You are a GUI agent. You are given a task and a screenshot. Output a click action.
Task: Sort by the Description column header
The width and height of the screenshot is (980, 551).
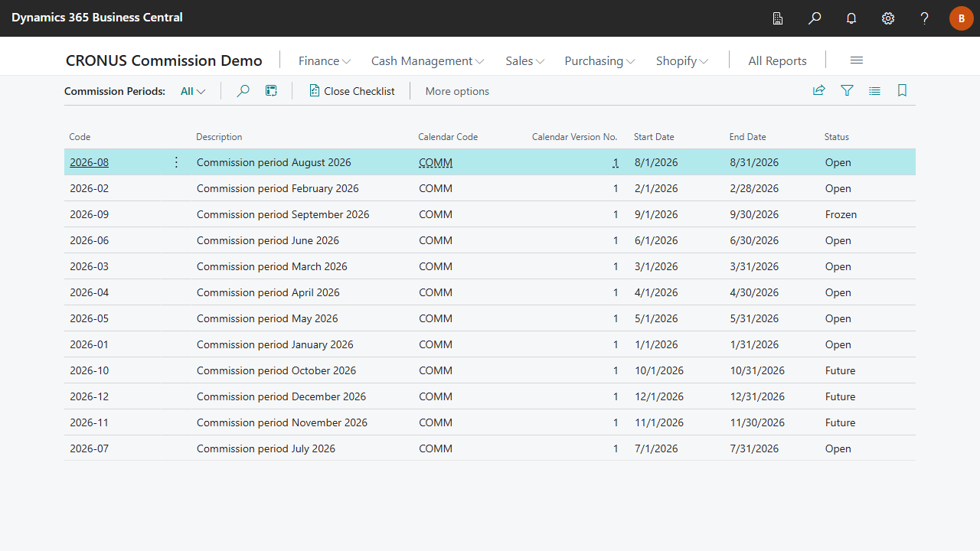click(x=219, y=137)
